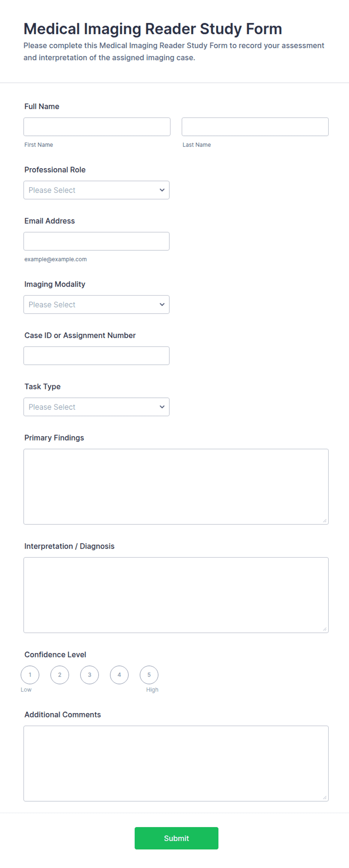349x868 pixels.
Task: Click the Additional Comments resize handle
Action: coord(325,798)
